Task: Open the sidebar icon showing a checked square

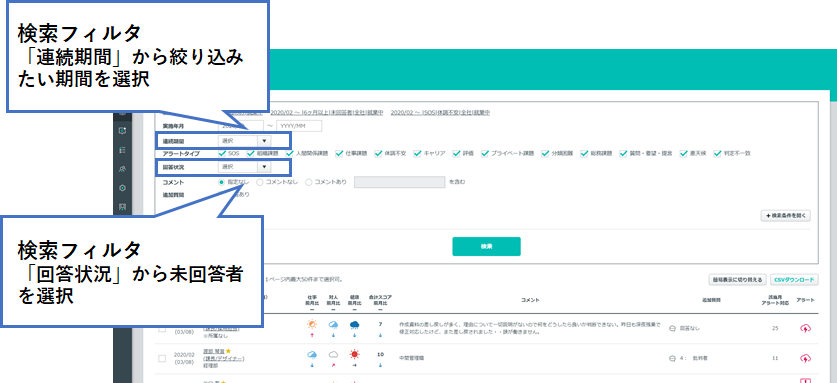Action: coord(122,130)
